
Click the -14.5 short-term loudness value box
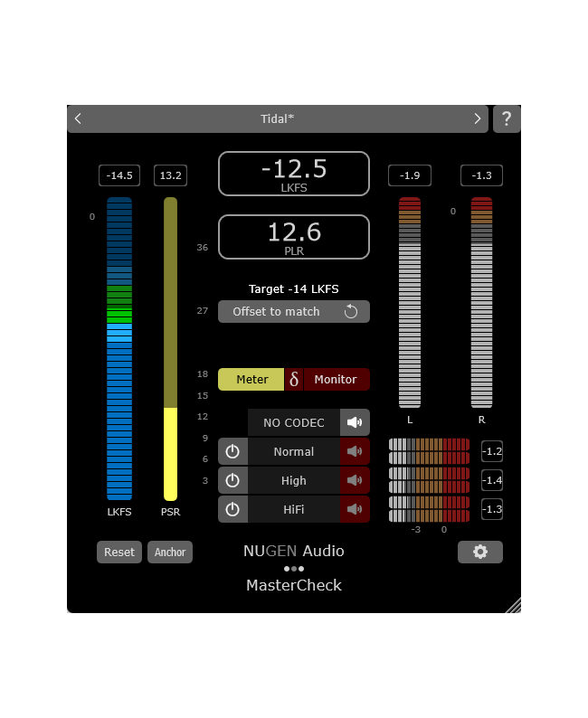[119, 175]
